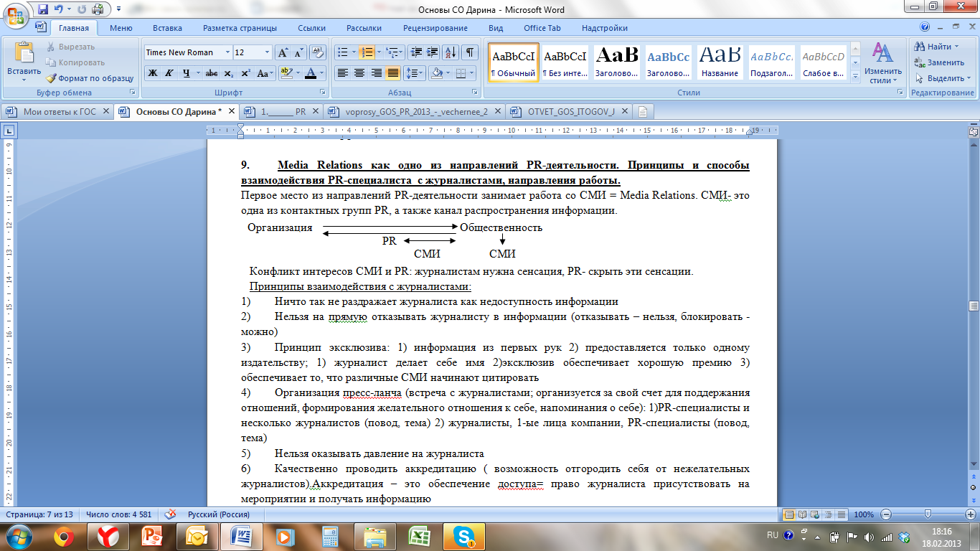Switch to document tab 'OTVET_GOS_ITOGOV_J'

[570, 111]
